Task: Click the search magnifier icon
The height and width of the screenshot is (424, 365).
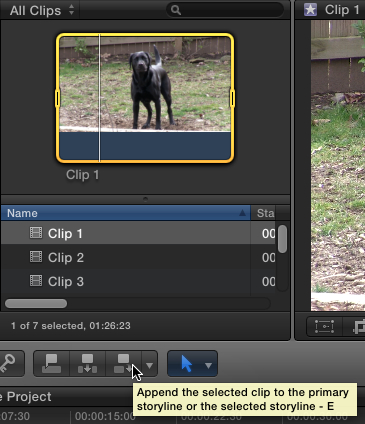Action: [x=176, y=10]
